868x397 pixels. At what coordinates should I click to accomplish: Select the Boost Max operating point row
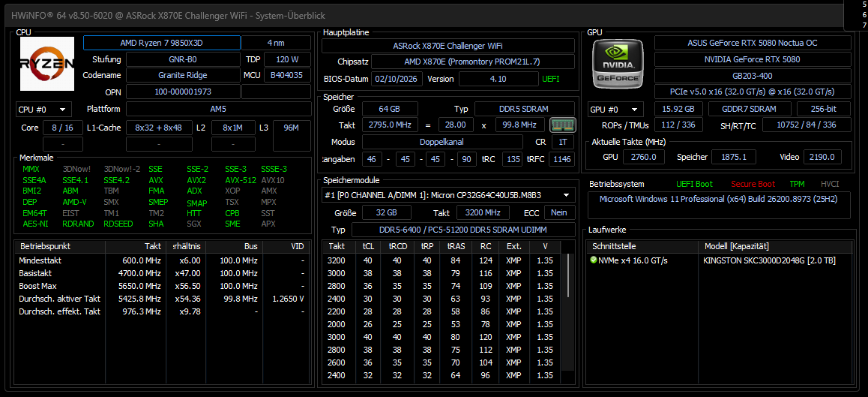tap(162, 286)
